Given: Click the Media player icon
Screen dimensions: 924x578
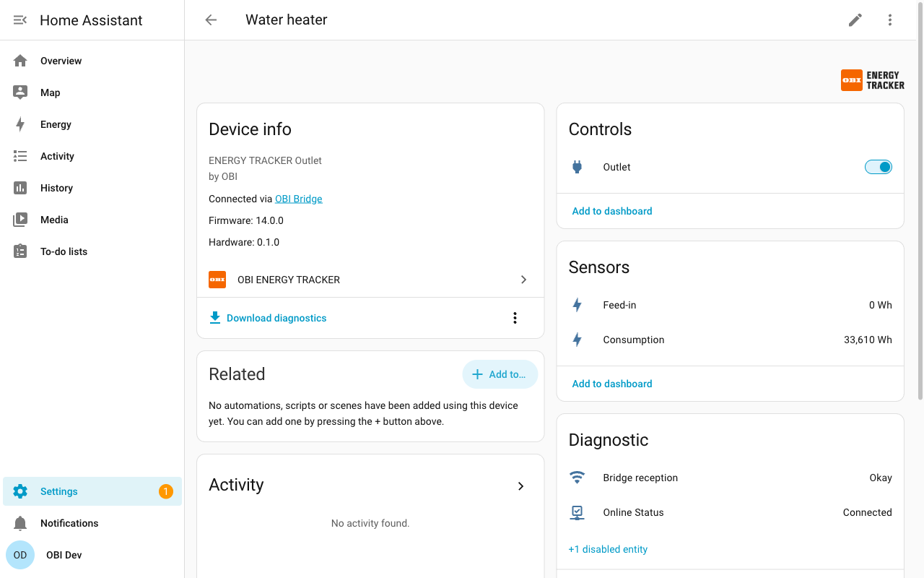Looking at the screenshot, I should tap(20, 220).
